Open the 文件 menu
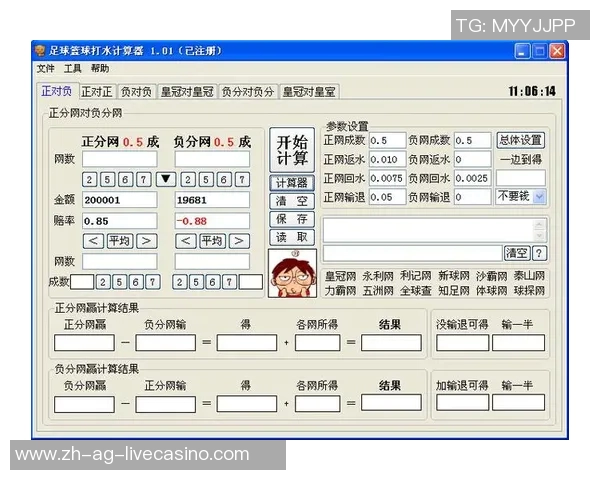The image size is (600, 480). (45, 69)
